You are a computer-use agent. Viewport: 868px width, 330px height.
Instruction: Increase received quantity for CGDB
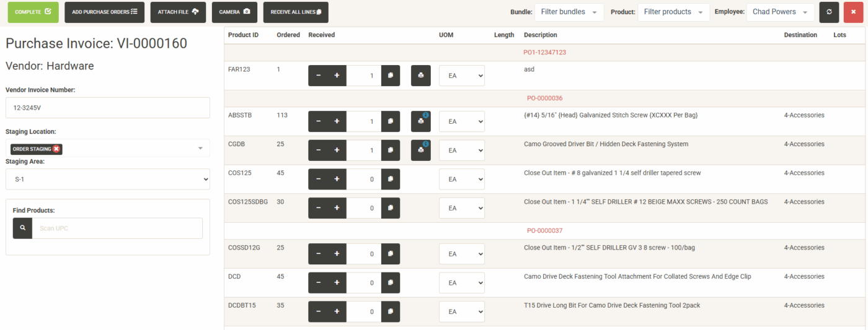pyautogui.click(x=337, y=150)
